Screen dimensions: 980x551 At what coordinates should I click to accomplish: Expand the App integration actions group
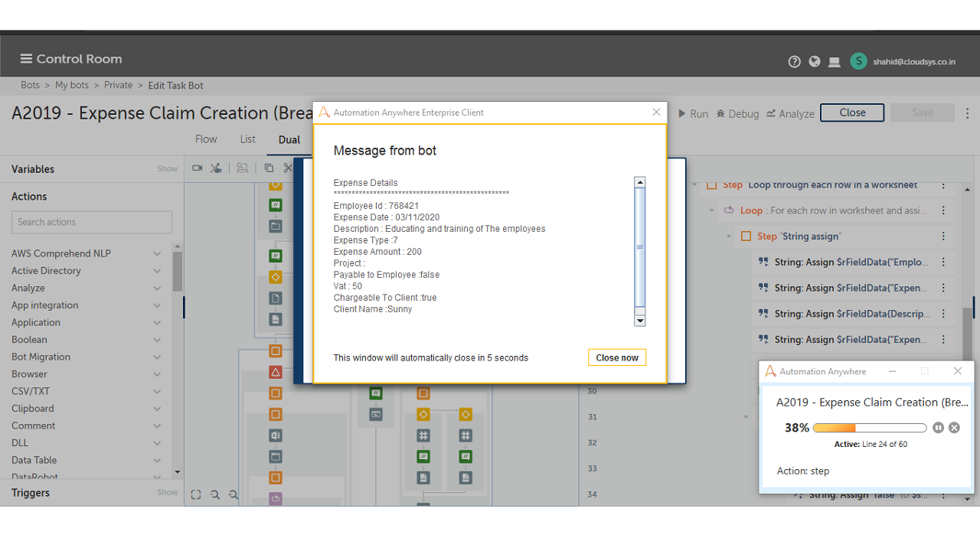tap(157, 305)
